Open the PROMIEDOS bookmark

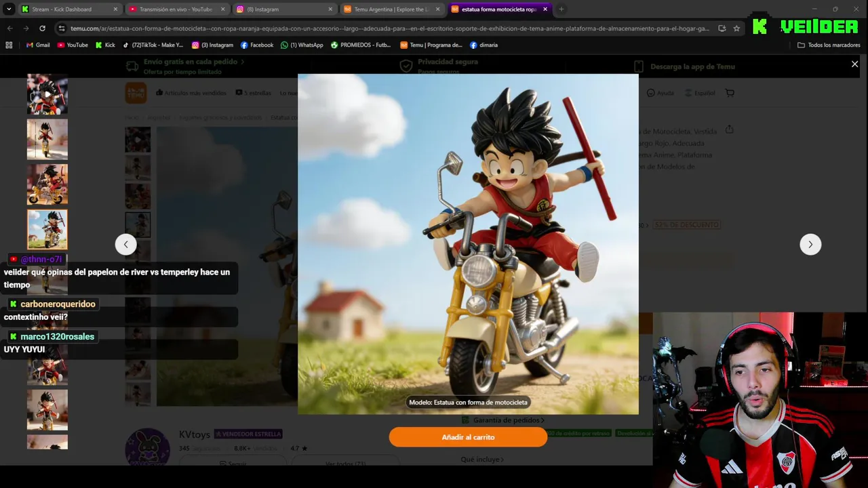pos(361,45)
